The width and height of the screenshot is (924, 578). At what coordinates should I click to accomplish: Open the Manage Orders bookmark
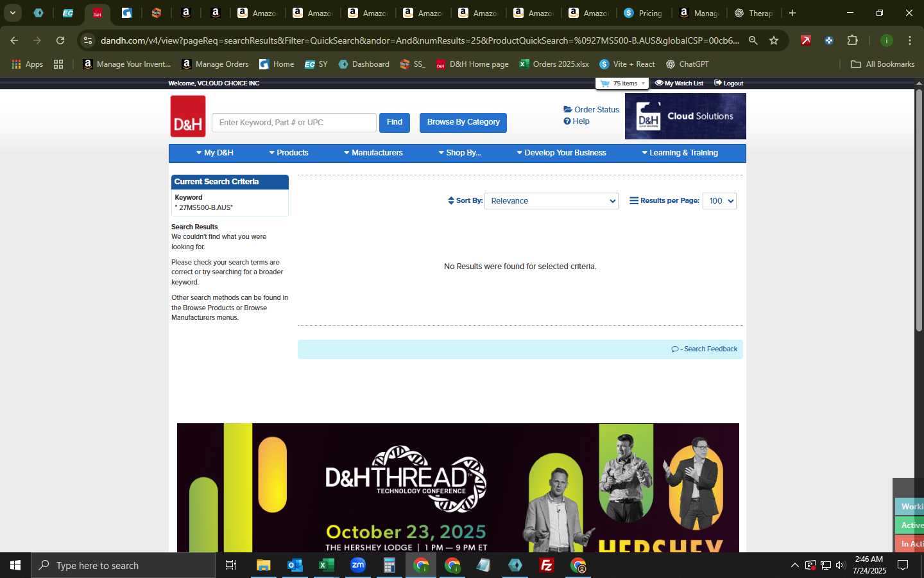tap(216, 64)
